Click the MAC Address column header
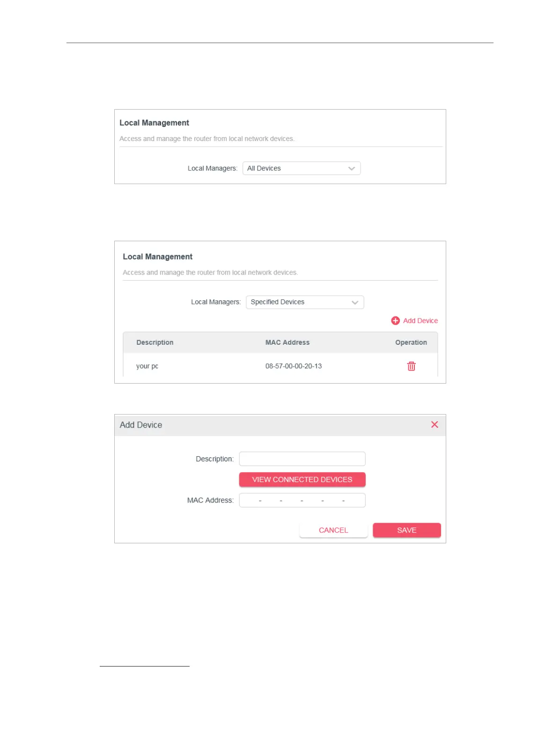This screenshot has width=560, height=741. [x=287, y=342]
